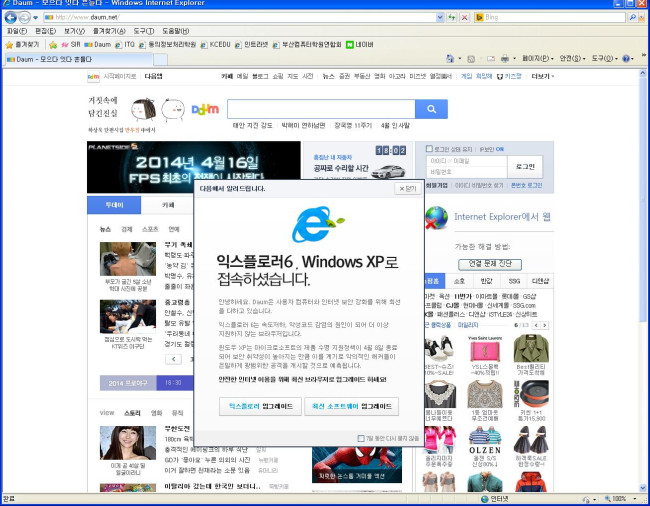Open the OLZEN striped shirts thumbnail
This screenshot has height=506, width=650.
click(x=485, y=440)
